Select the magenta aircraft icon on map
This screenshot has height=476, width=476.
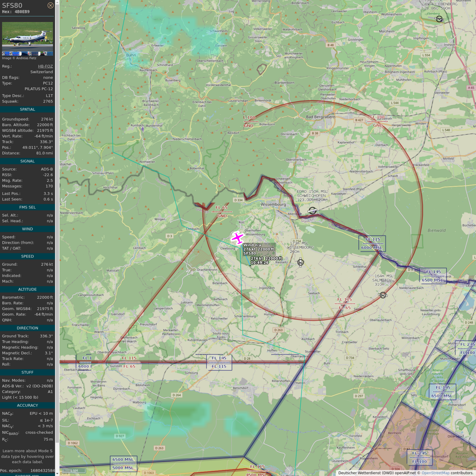tap(237, 238)
